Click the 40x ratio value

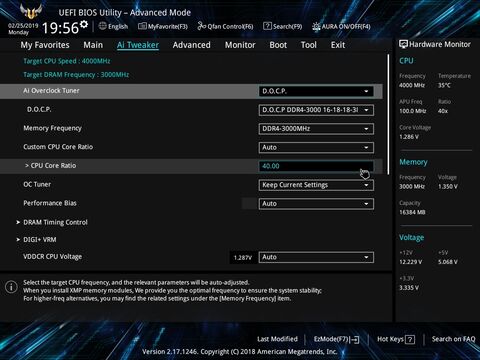tap(443, 111)
